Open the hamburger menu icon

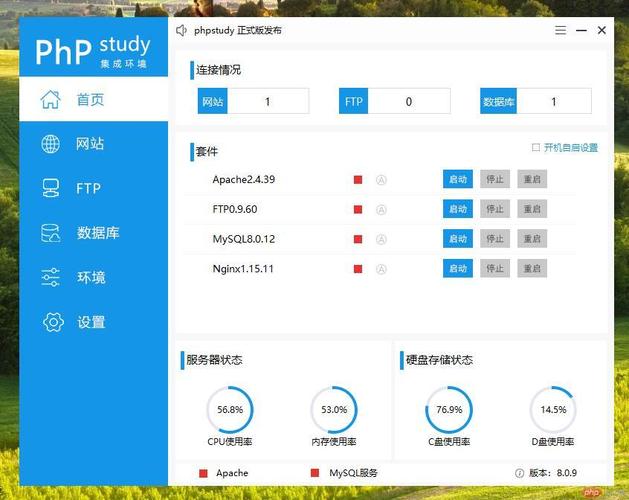(560, 30)
